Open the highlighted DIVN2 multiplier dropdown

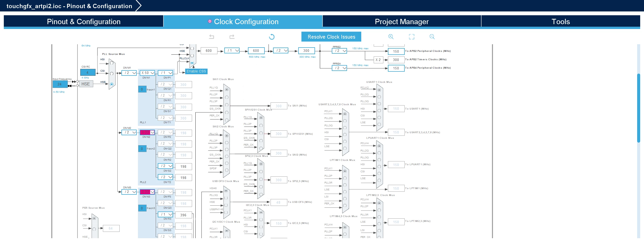pos(147,132)
